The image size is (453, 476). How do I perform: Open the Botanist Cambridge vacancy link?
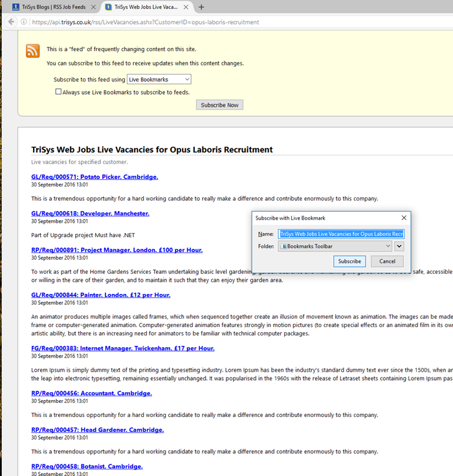(87, 466)
